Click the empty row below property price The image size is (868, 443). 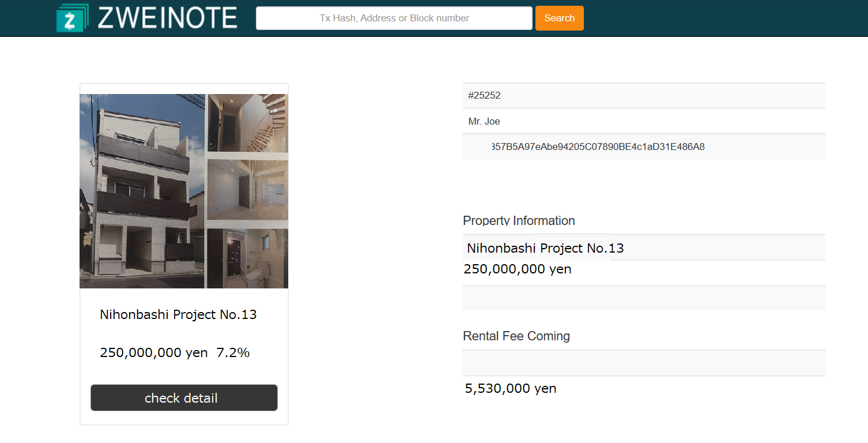click(x=644, y=299)
